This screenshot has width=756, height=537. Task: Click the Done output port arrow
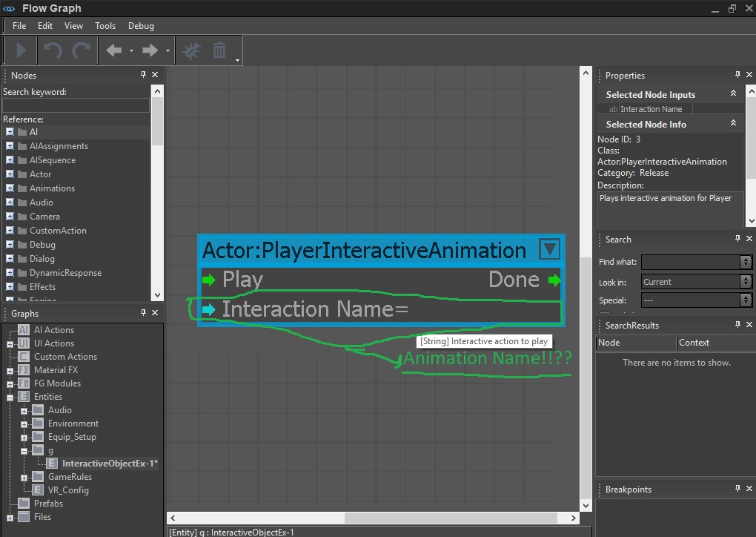pos(554,280)
